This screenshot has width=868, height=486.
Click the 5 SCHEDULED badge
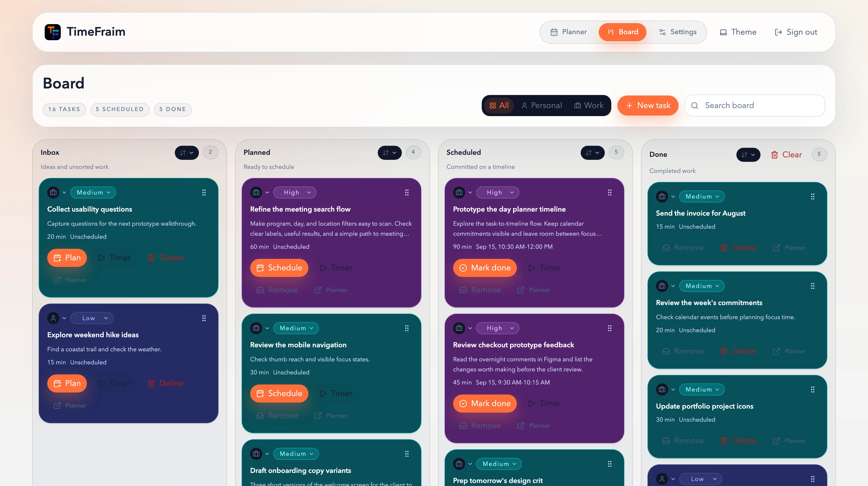pyautogui.click(x=120, y=110)
